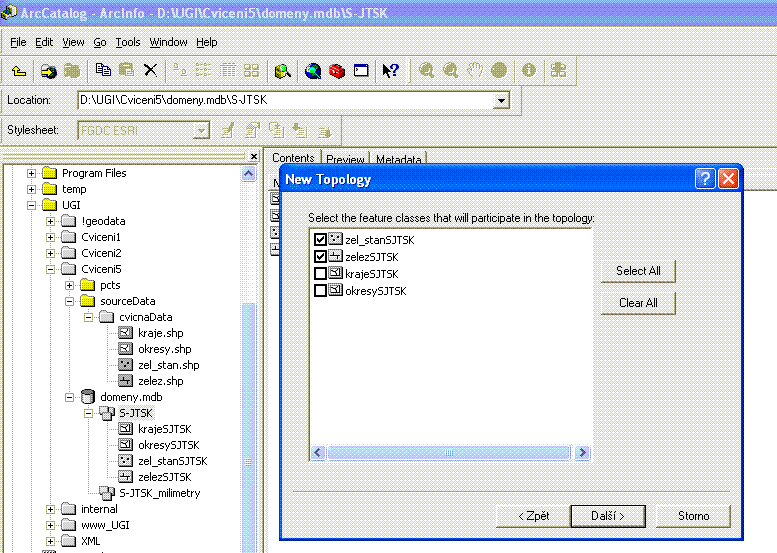This screenshot has height=553, width=777.
Task: Click the Další > next button
Action: click(608, 516)
